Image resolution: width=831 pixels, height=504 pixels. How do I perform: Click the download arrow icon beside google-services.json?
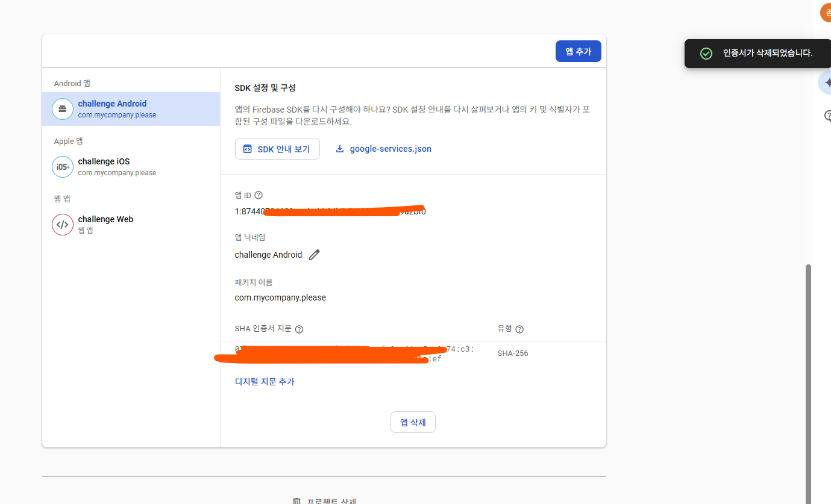tap(340, 149)
